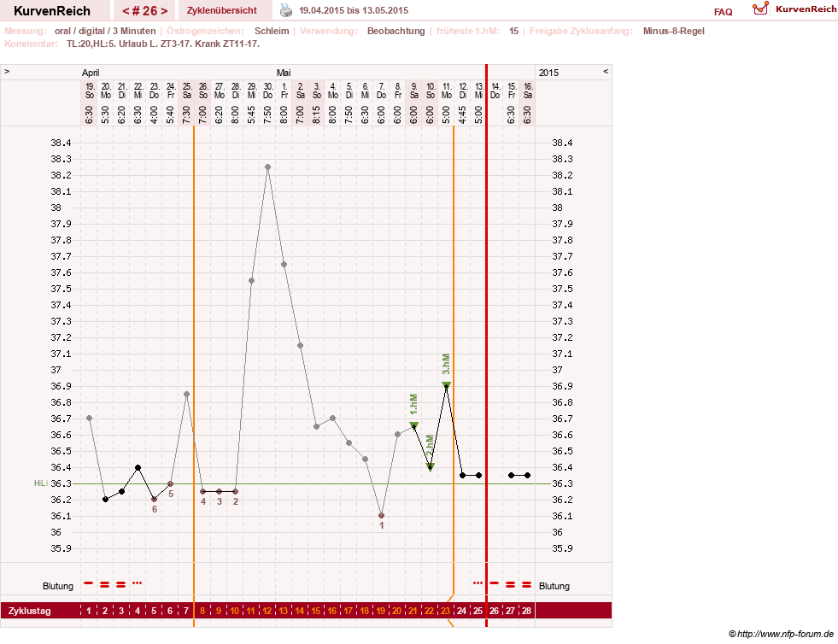
Task: Click the Mai month label
Action: pos(284,73)
